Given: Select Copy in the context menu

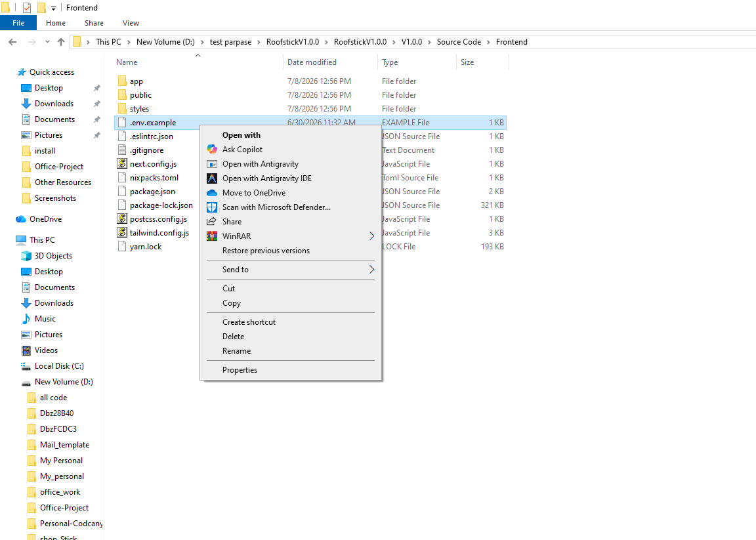Looking at the screenshot, I should (232, 303).
